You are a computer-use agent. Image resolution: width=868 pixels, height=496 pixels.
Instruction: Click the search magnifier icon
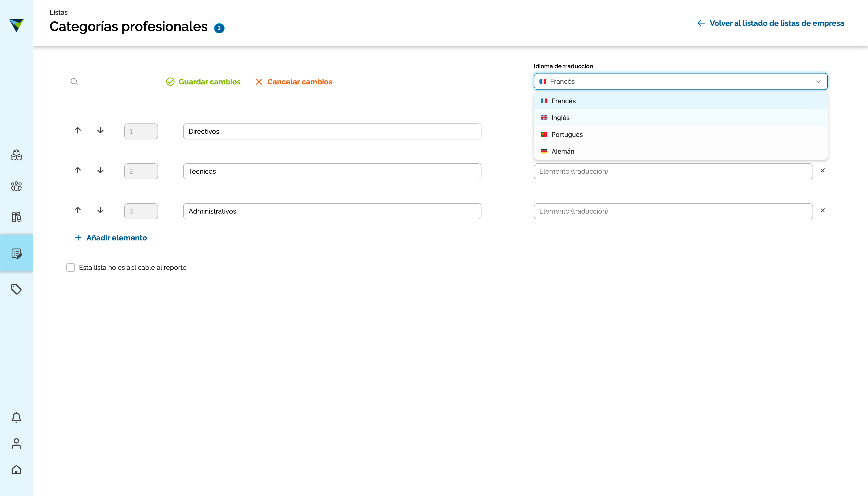[74, 82]
